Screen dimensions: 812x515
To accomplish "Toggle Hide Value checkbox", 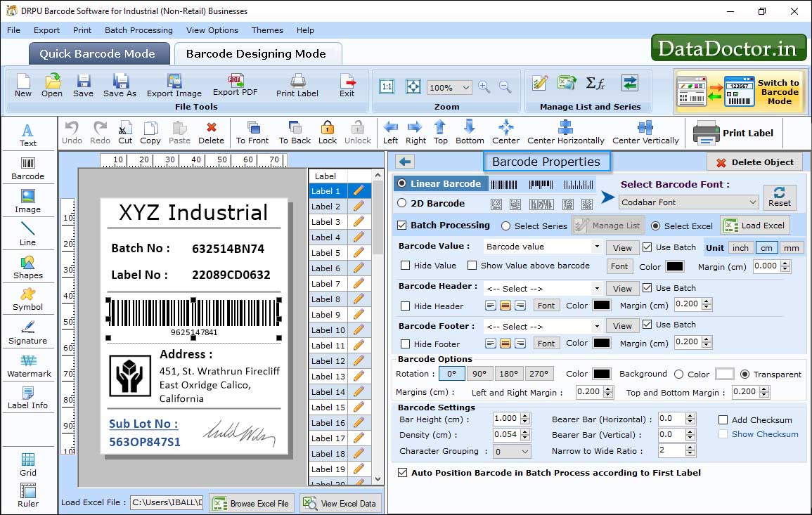I will [406, 266].
